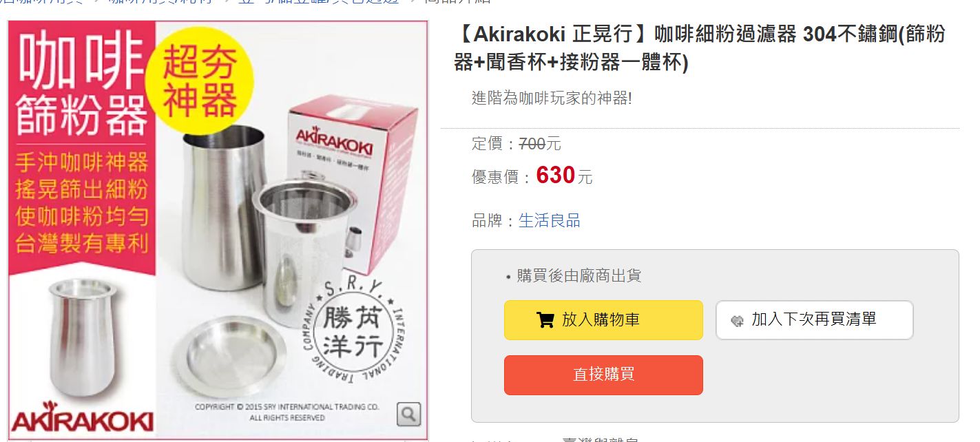
Task: Click the yellow 超夯神器 circle badge
Action: pos(200,83)
